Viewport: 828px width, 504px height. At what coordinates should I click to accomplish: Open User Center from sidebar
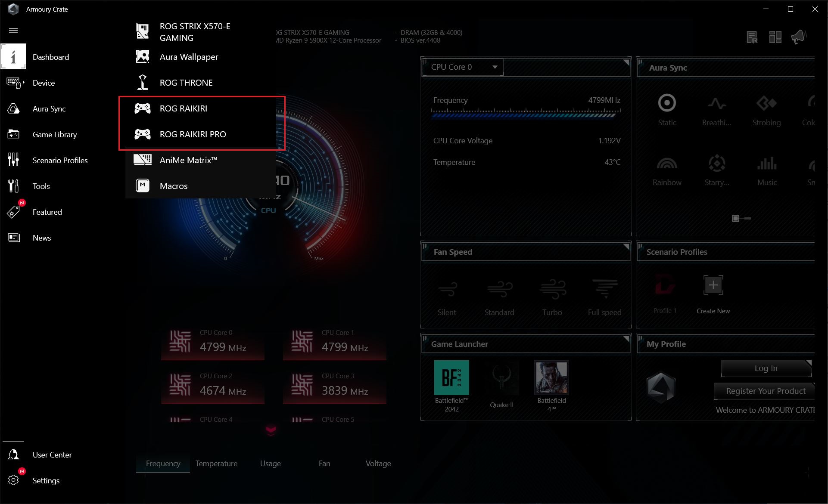pos(52,455)
